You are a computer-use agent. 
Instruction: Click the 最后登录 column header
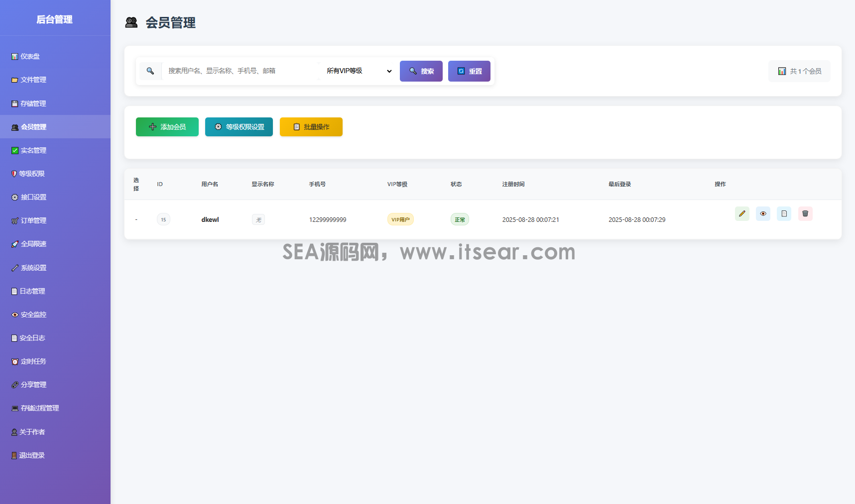coord(619,184)
